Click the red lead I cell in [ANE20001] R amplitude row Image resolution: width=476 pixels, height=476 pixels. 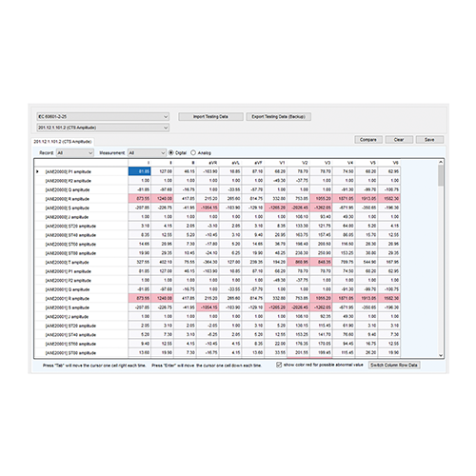[x=140, y=298]
